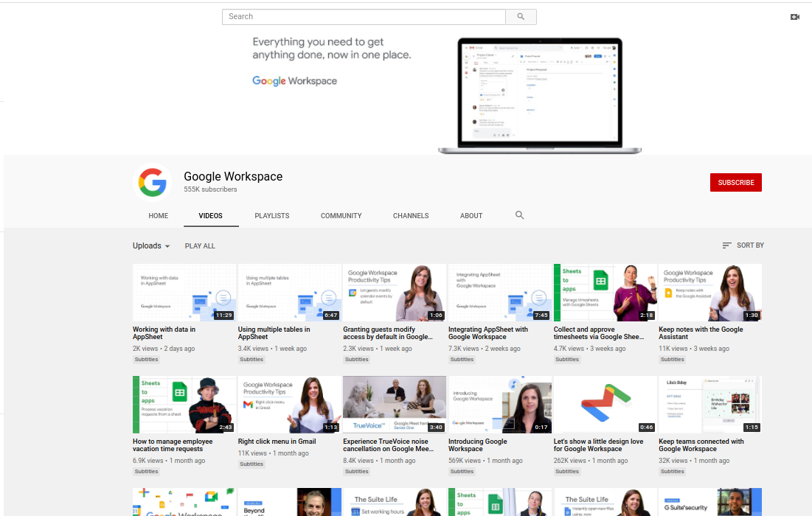
Task: Open Let's show a little design love thumbnail
Action: pyautogui.click(x=605, y=405)
